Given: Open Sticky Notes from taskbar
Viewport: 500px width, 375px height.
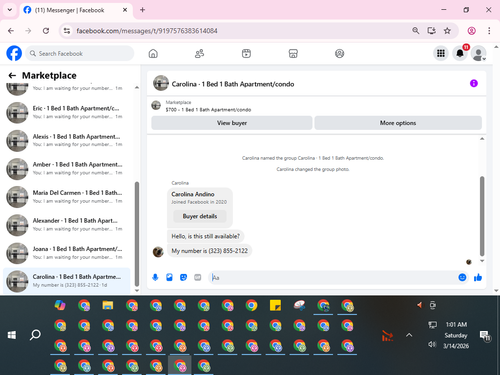Looking at the screenshot, I should (275, 305).
